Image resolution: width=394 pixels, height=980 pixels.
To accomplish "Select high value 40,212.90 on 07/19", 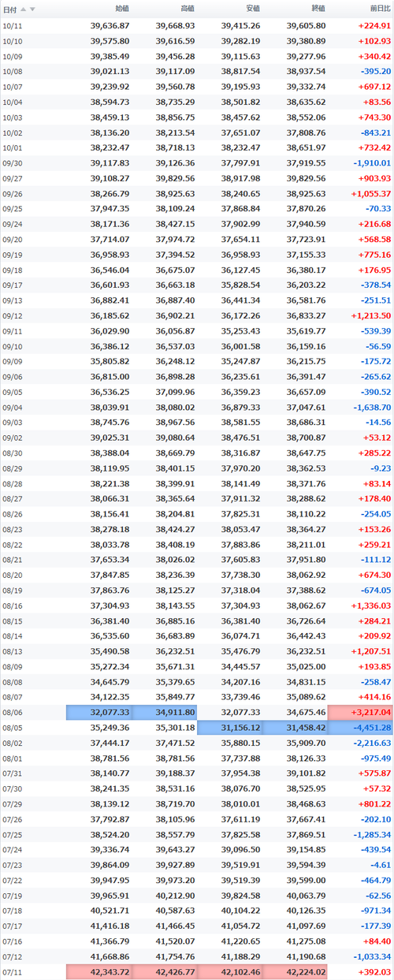I will [x=175, y=896].
